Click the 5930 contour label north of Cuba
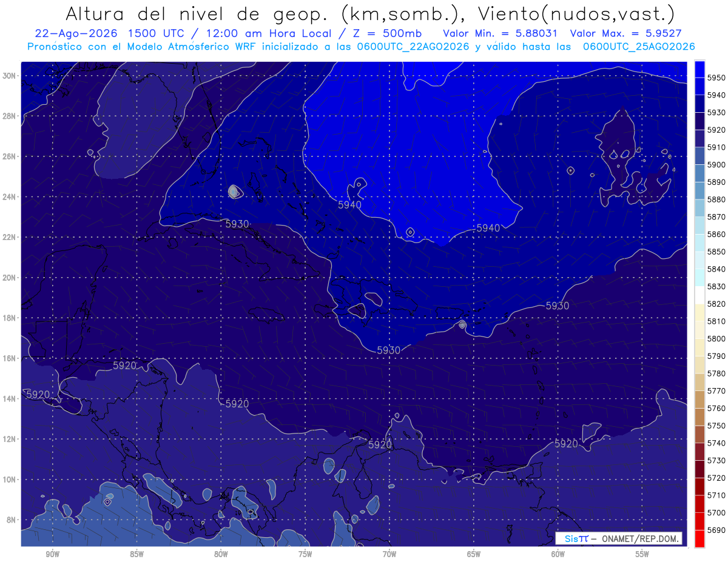The width and height of the screenshot is (728, 562). (x=237, y=224)
